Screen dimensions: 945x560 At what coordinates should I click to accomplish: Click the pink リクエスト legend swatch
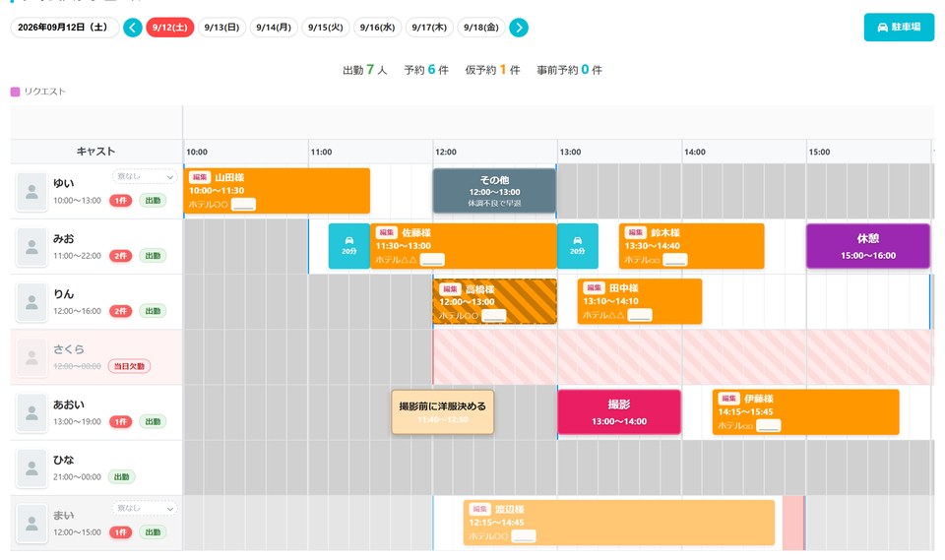click(15, 92)
